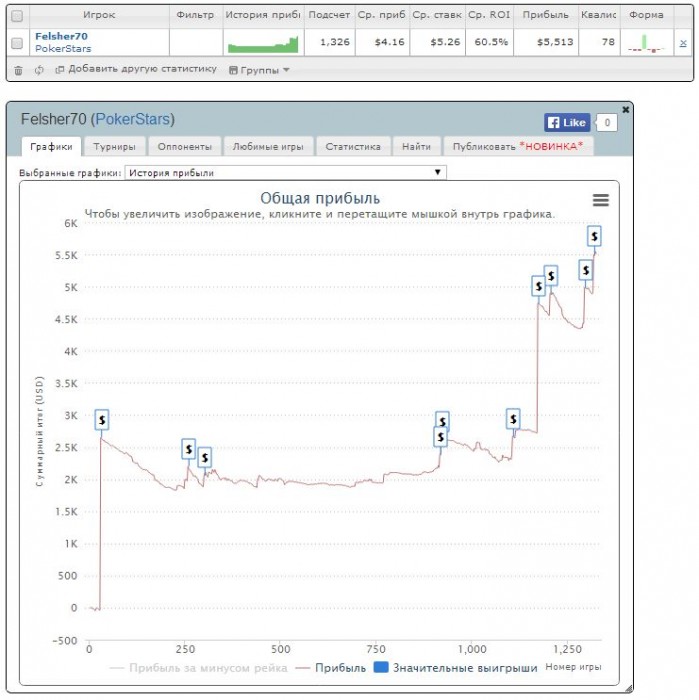Toggle the Прибыль за минусом рейка legend
This screenshot has width=699, height=700.
pyautogui.click(x=198, y=668)
